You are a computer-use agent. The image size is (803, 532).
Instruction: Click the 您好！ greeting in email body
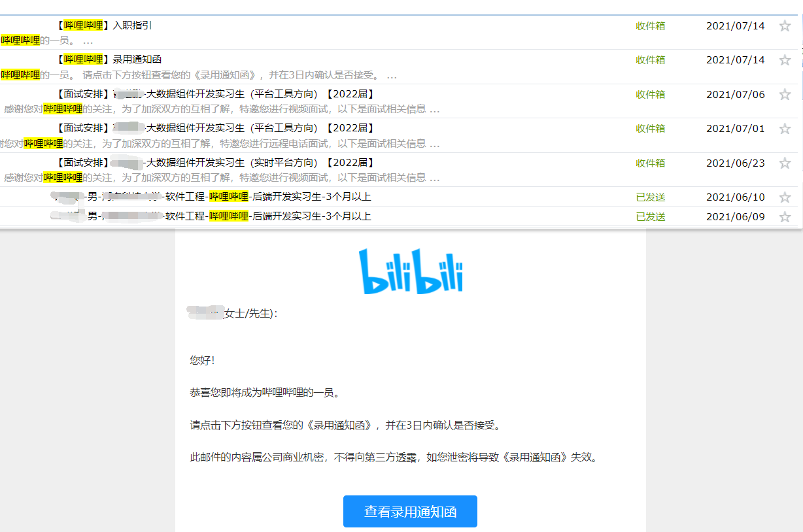(203, 360)
